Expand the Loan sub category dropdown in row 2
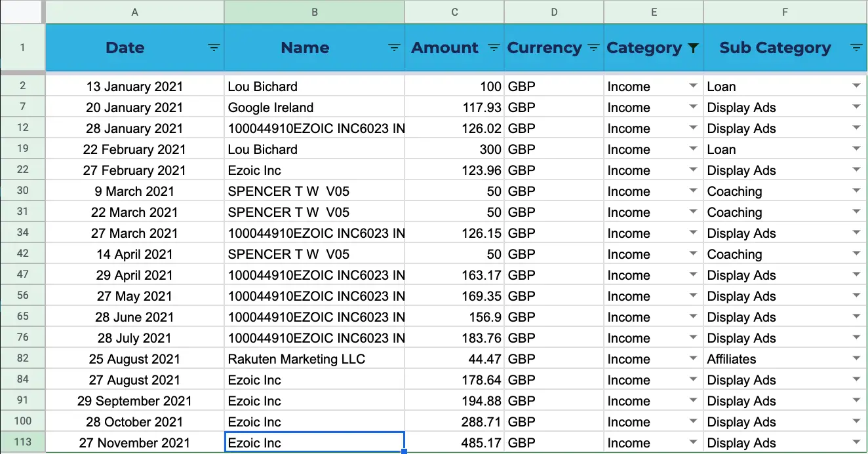 click(858, 86)
